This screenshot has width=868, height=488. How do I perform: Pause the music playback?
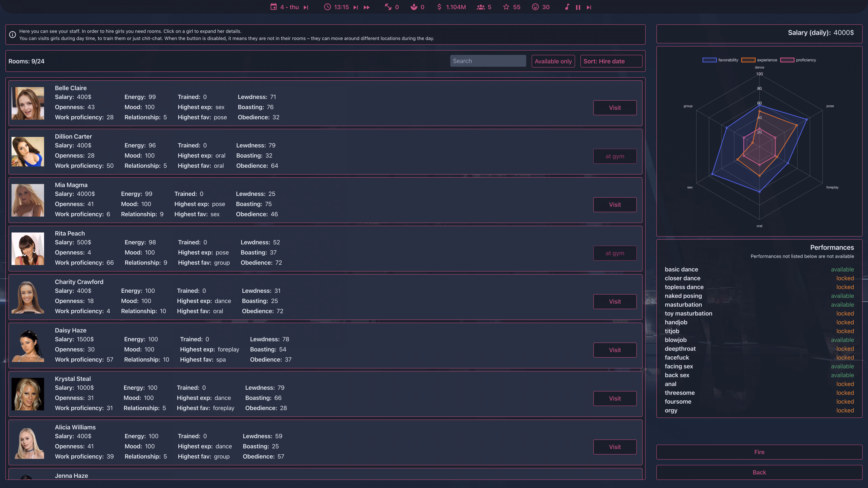[578, 7]
